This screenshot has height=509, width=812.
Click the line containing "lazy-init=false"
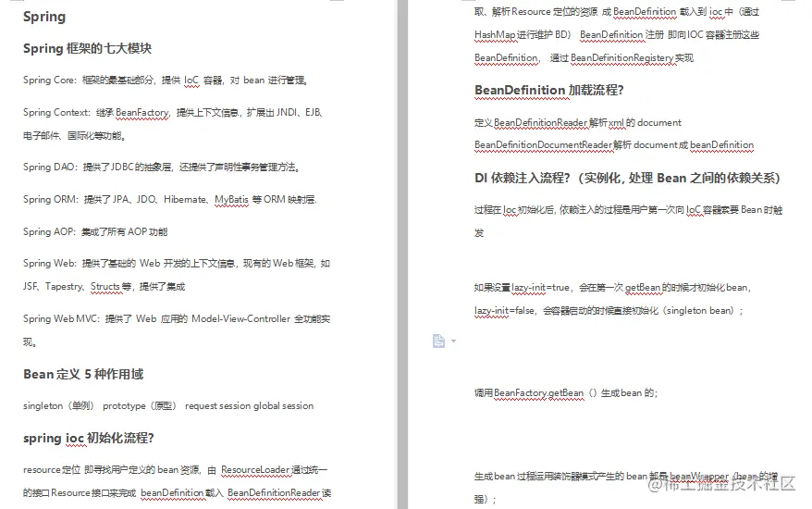[609, 311]
